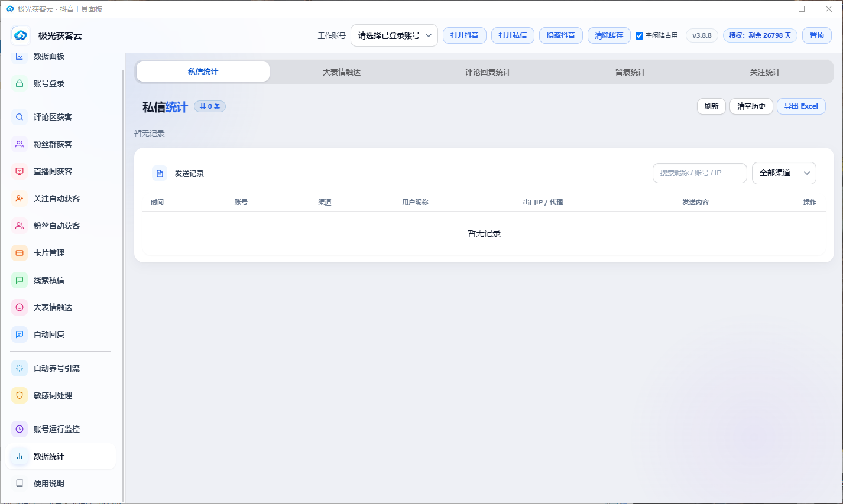Click the 清空历史 button
This screenshot has width=843, height=504.
(x=751, y=106)
